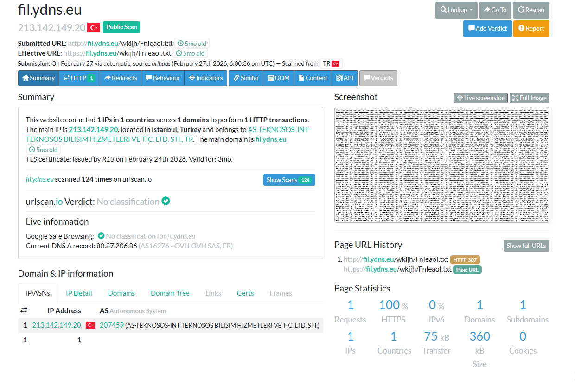Image resolution: width=575 pixels, height=392 pixels.
Task: Open the API tab
Action: pos(345,78)
